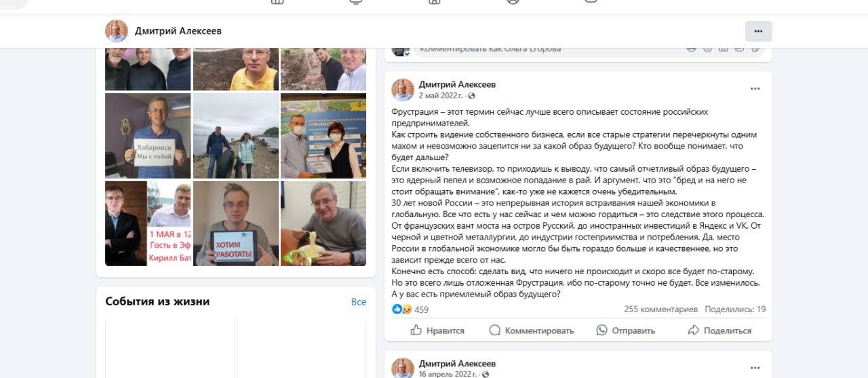Open photo of man eating noodles
868x378 pixels.
(323, 223)
